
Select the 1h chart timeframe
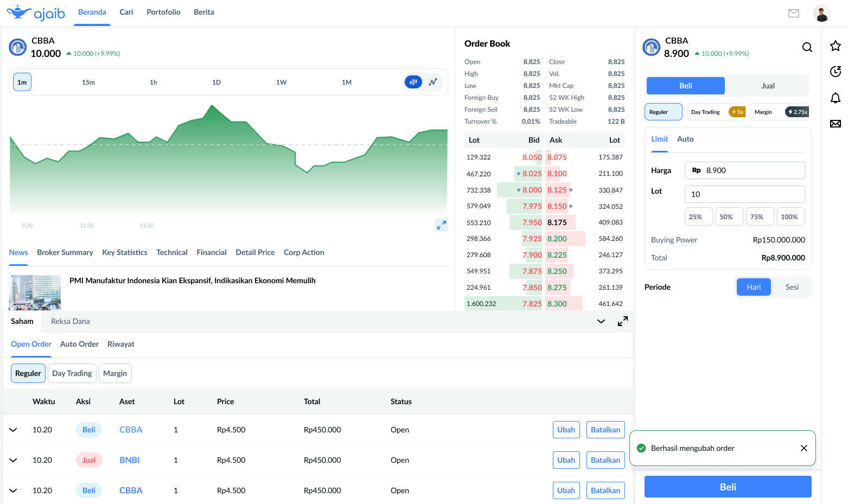[x=154, y=82]
